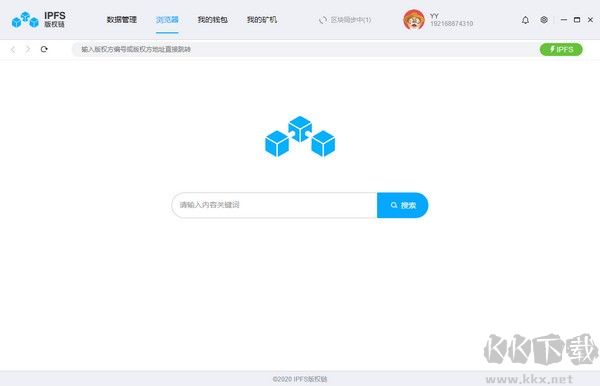Screen dimensions: 600x386
Task: Open the 我的矿机 tab
Action: point(262,20)
